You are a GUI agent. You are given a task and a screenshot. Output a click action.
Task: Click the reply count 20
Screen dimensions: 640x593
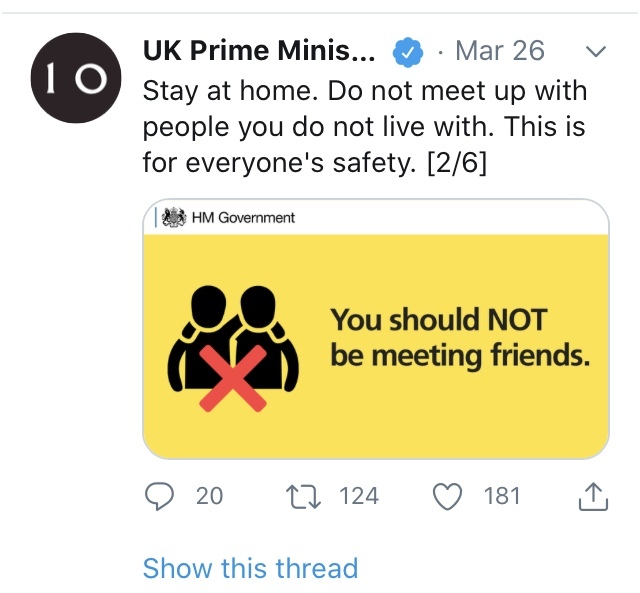pos(209,495)
